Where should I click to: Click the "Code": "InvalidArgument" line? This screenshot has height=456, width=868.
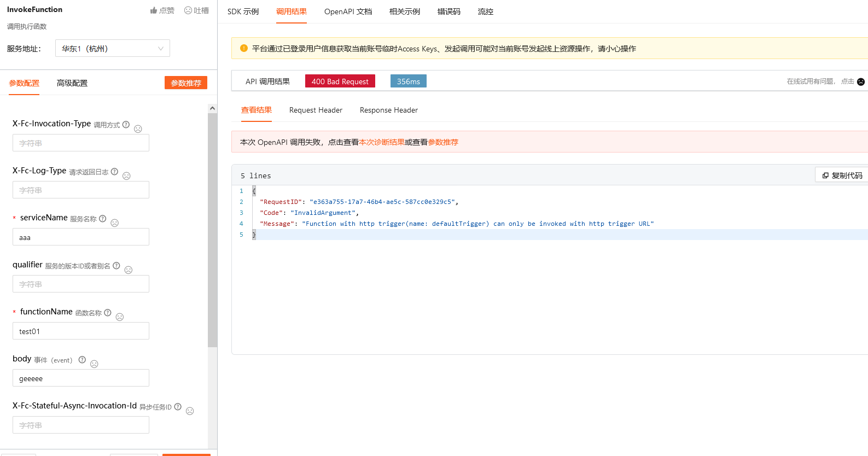pyautogui.click(x=310, y=213)
